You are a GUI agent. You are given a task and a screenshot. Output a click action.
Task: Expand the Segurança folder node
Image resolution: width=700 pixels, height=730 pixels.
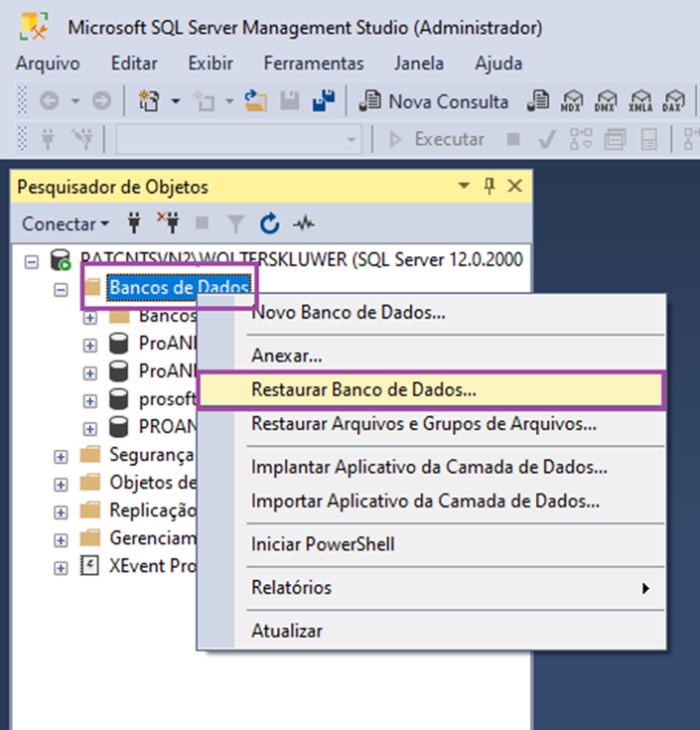61,457
